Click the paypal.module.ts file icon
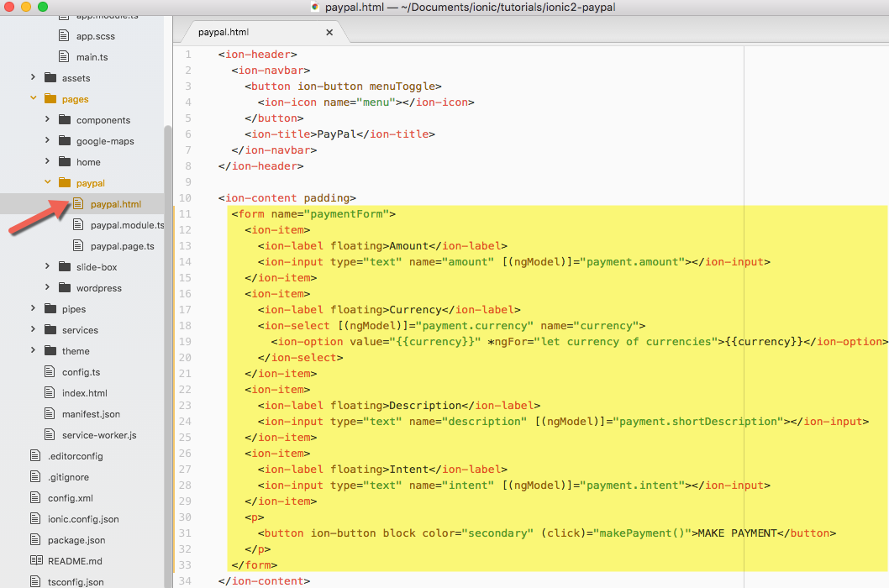The image size is (889, 588). click(78, 224)
